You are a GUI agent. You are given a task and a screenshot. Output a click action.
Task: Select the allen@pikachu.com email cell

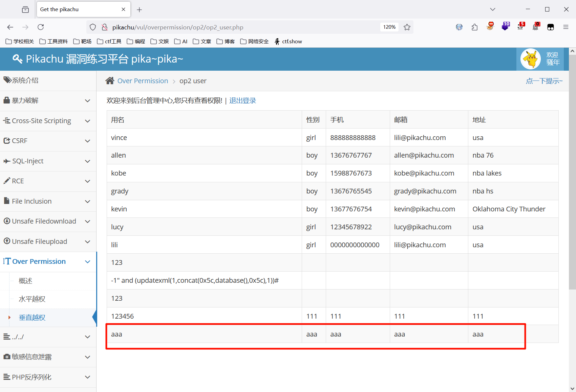(429, 155)
